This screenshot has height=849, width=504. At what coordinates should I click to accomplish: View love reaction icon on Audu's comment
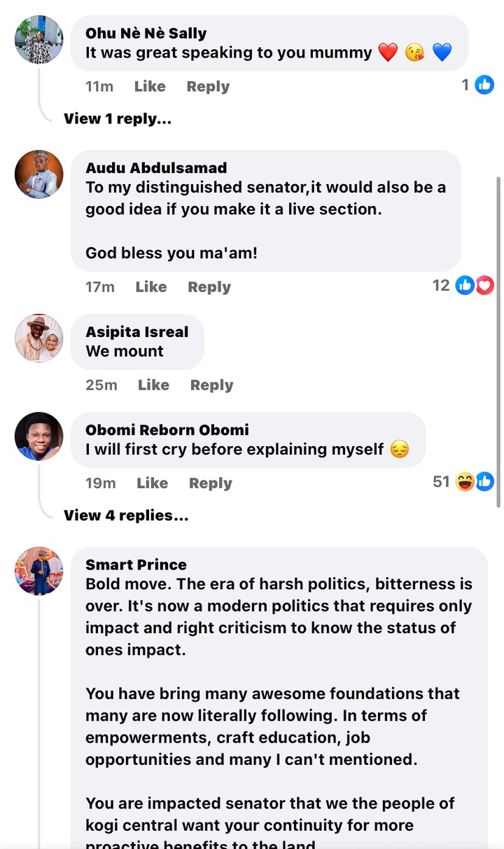[x=485, y=285]
